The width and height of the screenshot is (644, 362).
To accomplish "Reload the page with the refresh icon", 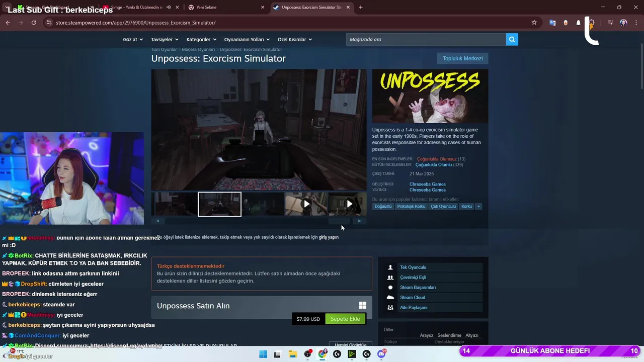I will (x=34, y=23).
